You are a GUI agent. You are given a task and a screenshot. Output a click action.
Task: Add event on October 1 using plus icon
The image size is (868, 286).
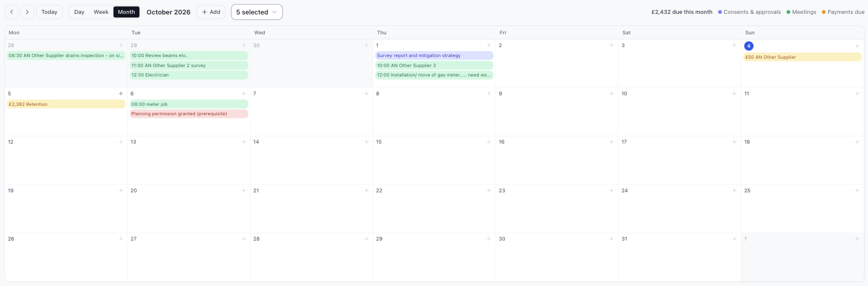pos(489,45)
